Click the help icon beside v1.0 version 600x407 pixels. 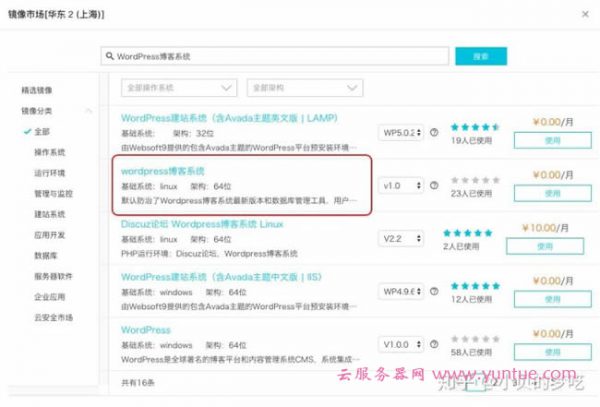[434, 185]
